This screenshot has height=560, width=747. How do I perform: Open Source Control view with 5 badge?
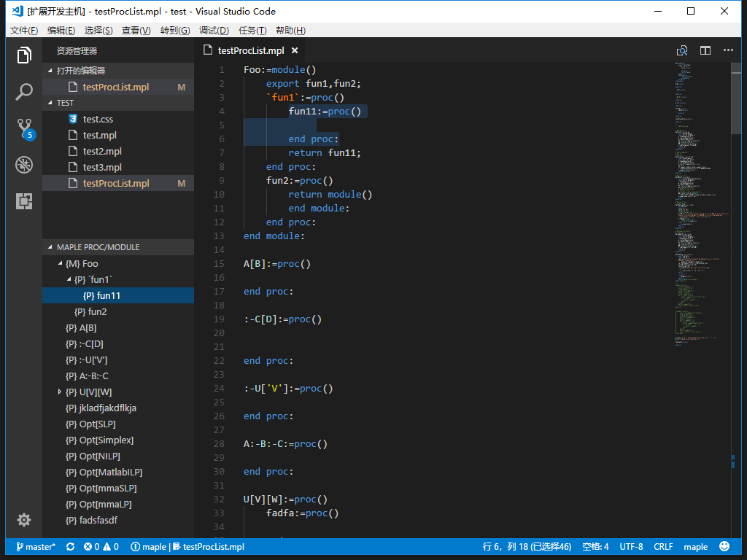pos(24,128)
